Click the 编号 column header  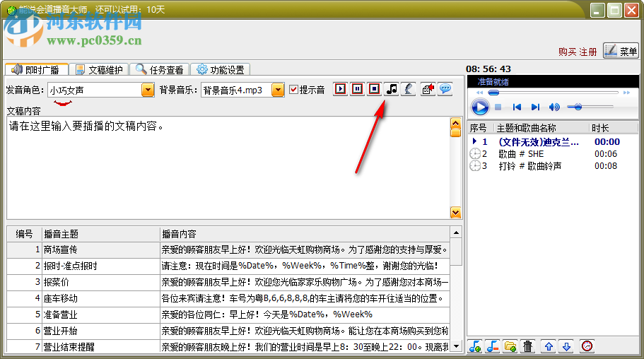[x=24, y=234]
